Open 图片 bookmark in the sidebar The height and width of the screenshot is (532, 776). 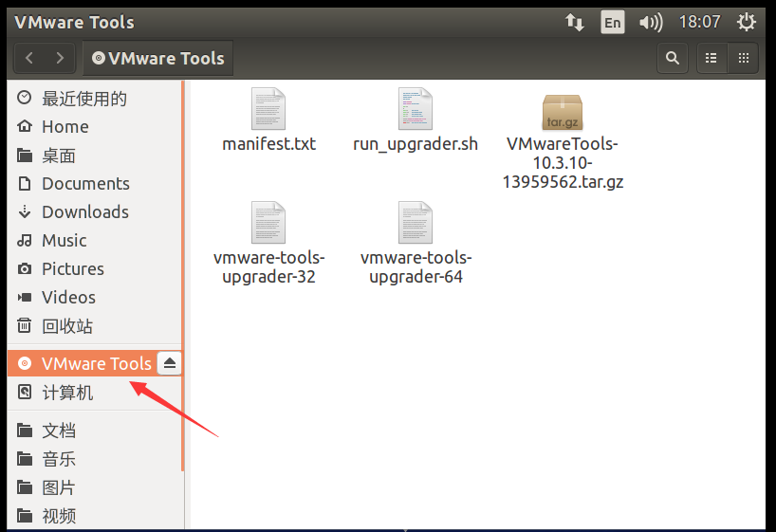coord(95,487)
